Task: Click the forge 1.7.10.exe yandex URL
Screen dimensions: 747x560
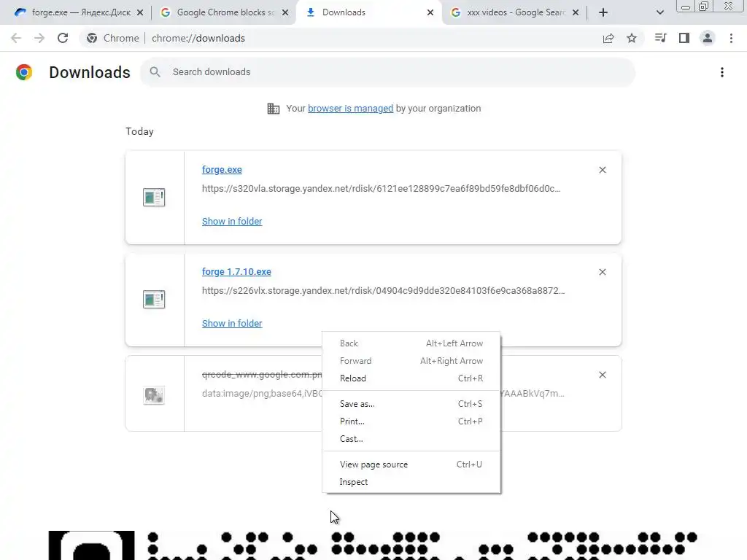Action: (384, 290)
